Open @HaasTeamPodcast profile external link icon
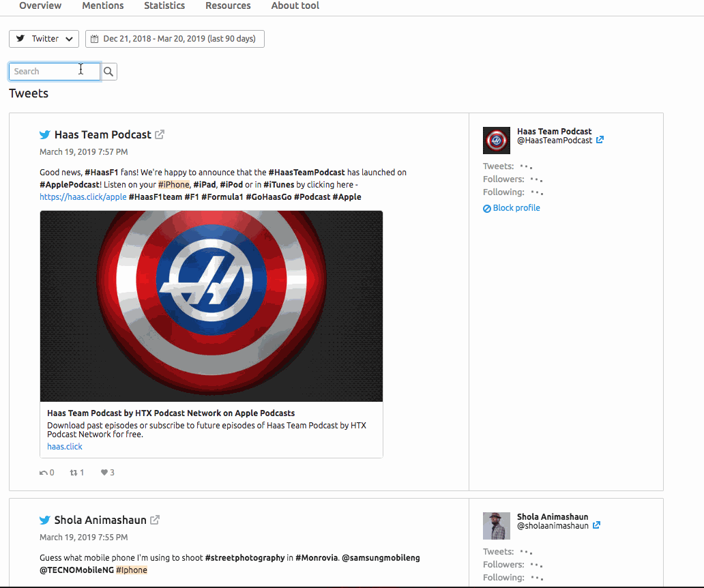This screenshot has height=588, width=704. [600, 140]
